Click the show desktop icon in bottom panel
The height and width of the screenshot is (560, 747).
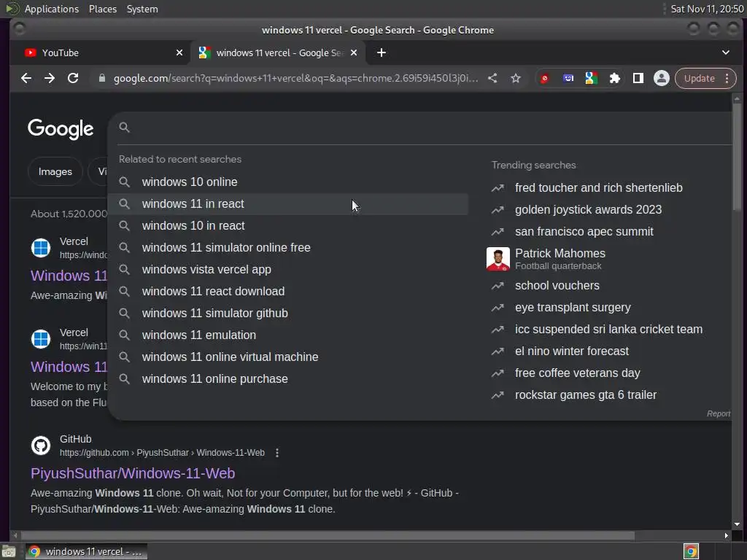pyautogui.click(x=9, y=551)
